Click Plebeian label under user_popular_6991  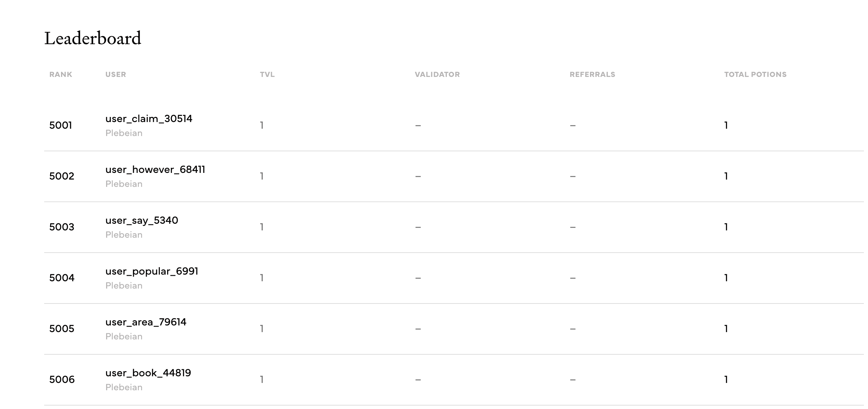coord(124,286)
